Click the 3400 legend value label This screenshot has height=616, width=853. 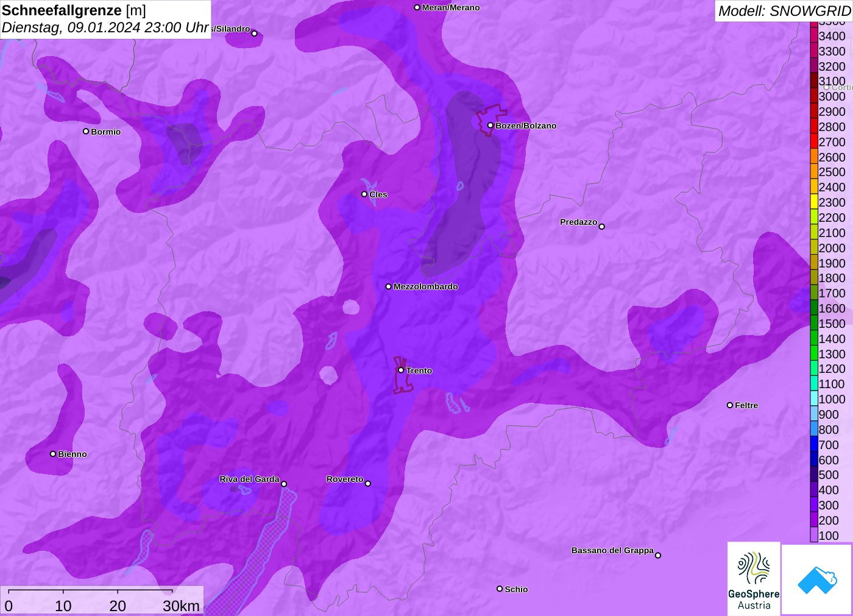click(x=832, y=36)
